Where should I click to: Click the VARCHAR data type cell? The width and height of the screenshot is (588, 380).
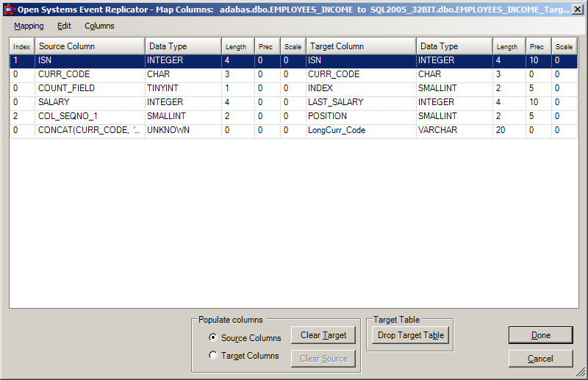pos(454,130)
